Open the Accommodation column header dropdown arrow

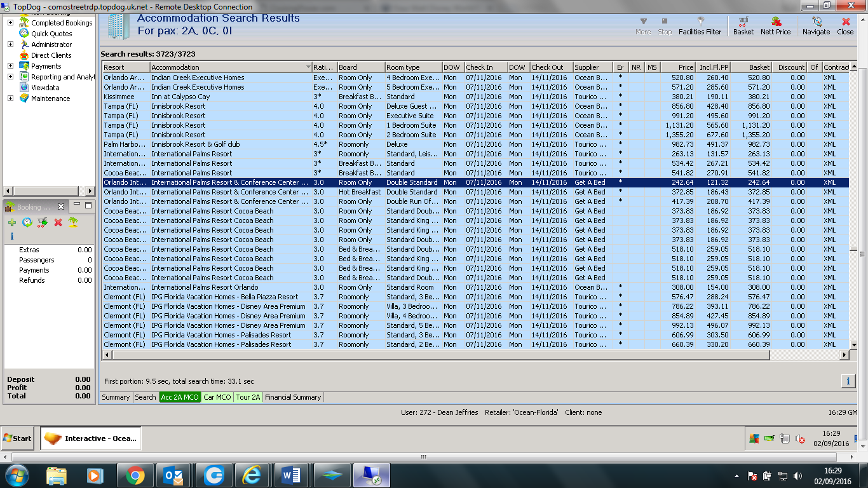(308, 67)
